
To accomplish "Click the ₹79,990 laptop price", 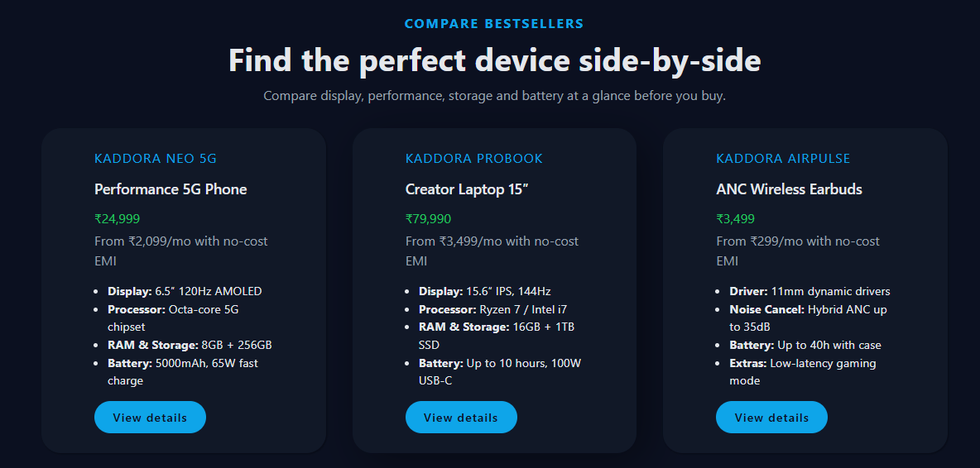I will click(428, 219).
